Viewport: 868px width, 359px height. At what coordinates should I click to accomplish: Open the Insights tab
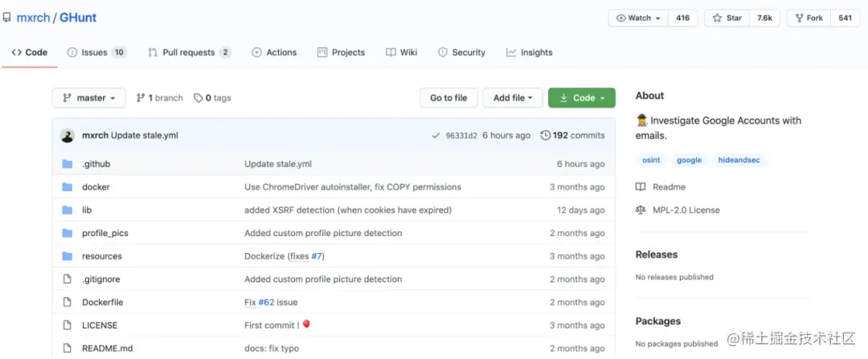529,52
